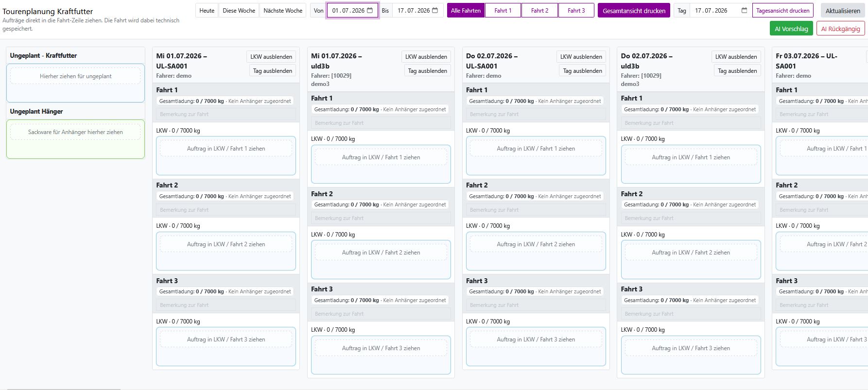The image size is (868, 390).
Task: Undo with AI Rückgängig
Action: pos(840,29)
